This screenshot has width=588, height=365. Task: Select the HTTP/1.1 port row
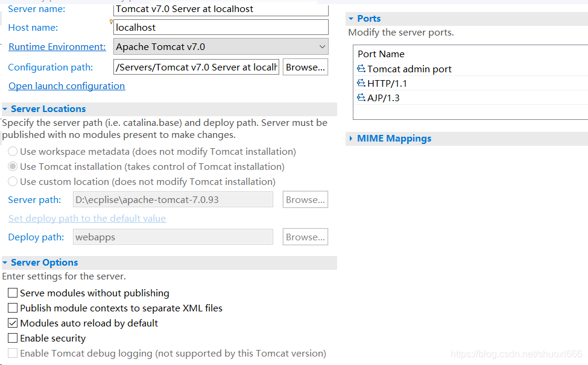coord(470,83)
